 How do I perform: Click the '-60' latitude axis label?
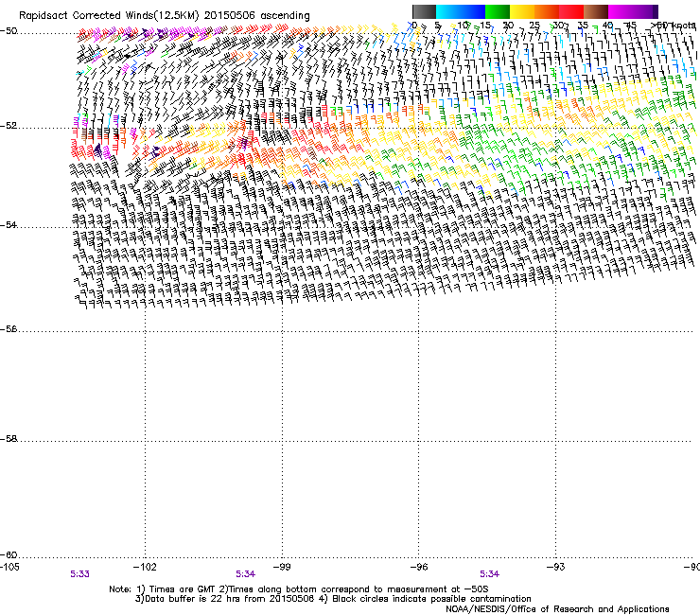pos(9,555)
